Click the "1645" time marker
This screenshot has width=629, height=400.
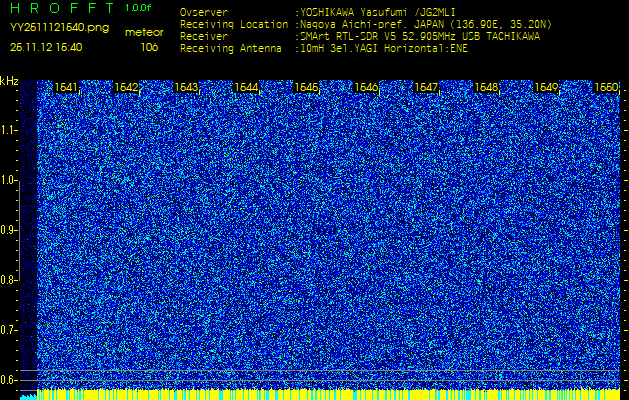click(306, 87)
